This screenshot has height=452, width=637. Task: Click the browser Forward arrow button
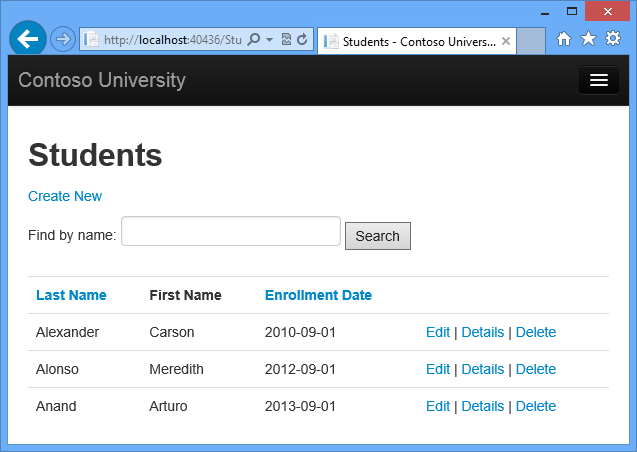[62, 39]
